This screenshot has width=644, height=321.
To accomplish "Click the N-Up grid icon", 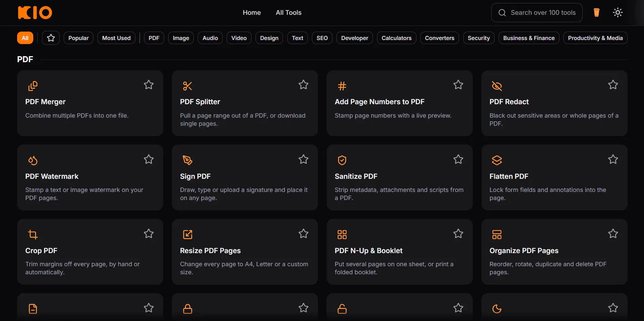I will (342, 235).
